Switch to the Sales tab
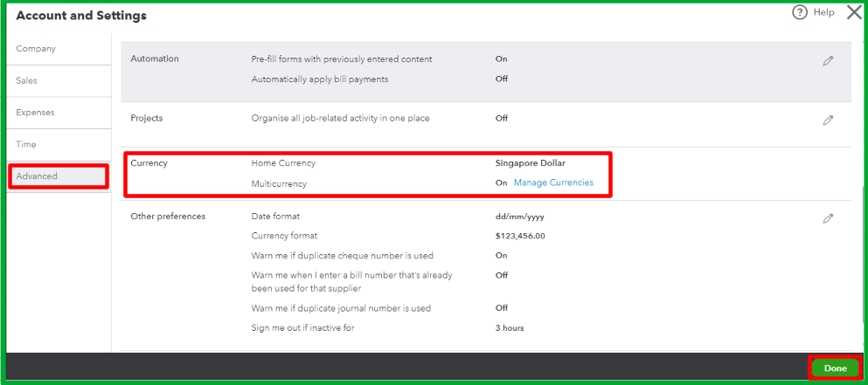Image resolution: width=868 pixels, height=385 pixels. [27, 80]
